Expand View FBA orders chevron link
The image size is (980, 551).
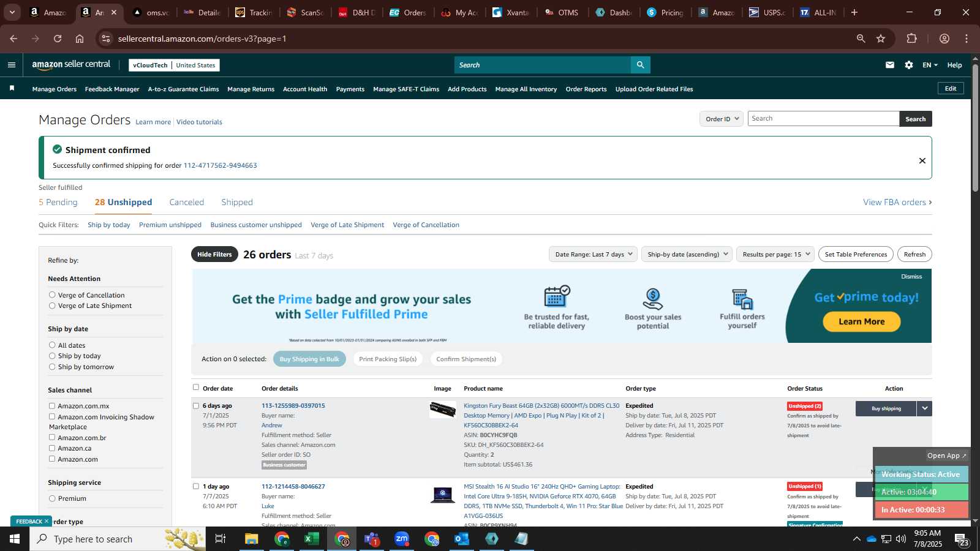(x=897, y=202)
